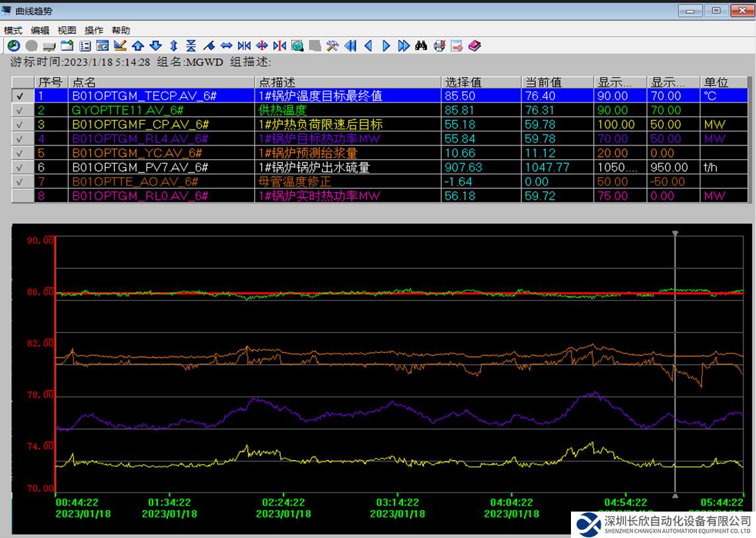Click the cursor marker atop the chart
This screenshot has width=756, height=538.
[x=675, y=233]
